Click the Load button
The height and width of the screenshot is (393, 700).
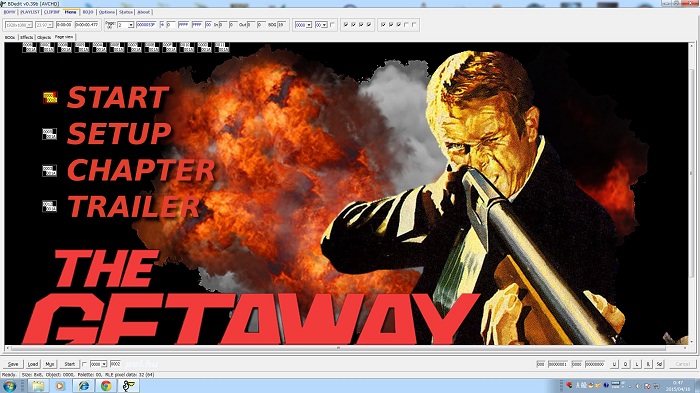[x=33, y=364]
